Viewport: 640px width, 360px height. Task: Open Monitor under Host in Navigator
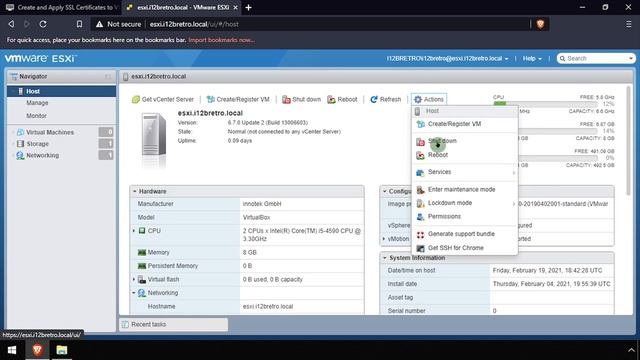tap(36, 116)
